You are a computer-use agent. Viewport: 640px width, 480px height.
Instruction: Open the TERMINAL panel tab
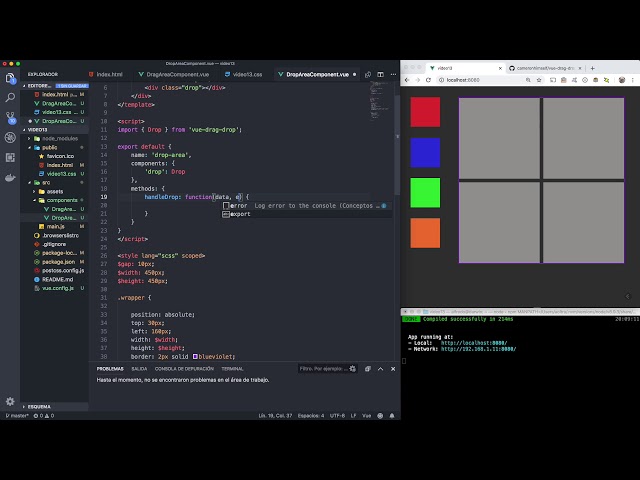(232, 369)
